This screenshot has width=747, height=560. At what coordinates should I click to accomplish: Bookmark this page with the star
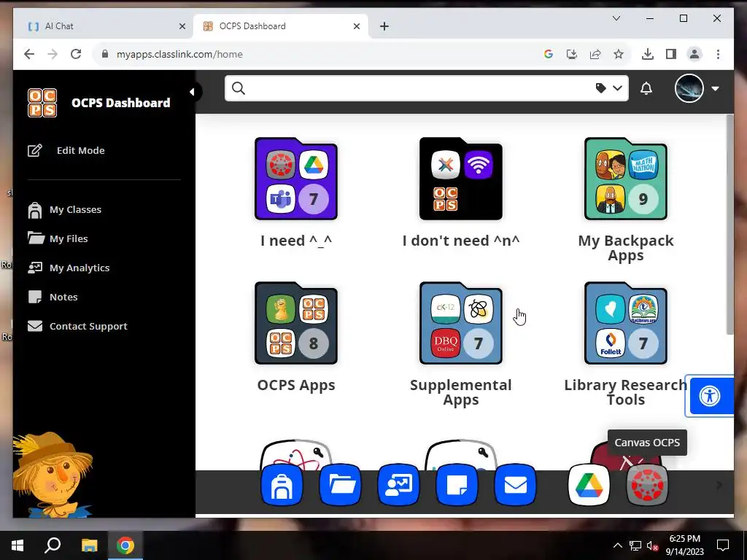click(x=619, y=54)
